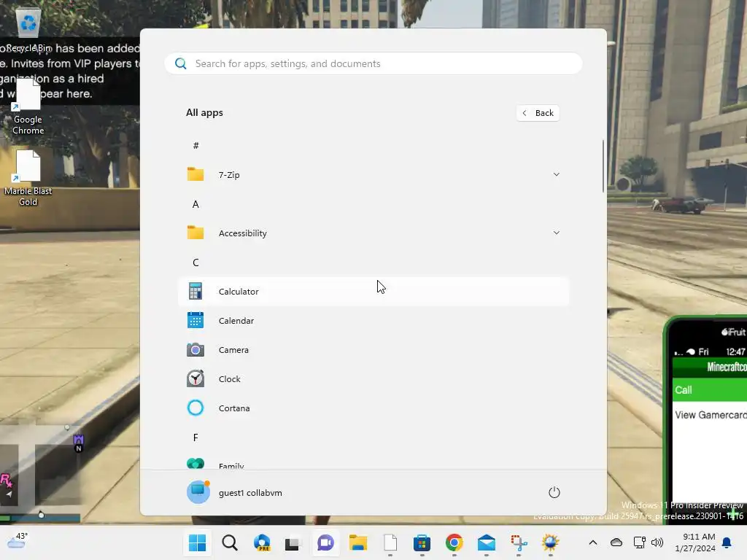Open the Clock app
The image size is (747, 560).
tap(373, 379)
